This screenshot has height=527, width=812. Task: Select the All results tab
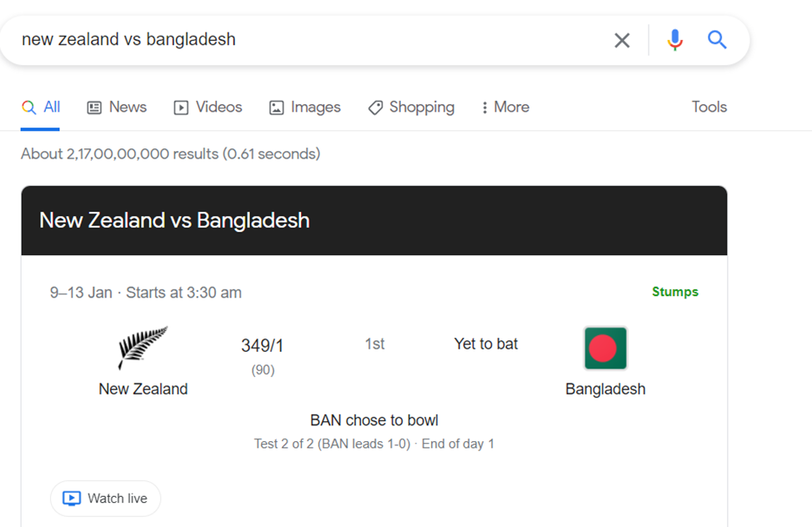41,108
